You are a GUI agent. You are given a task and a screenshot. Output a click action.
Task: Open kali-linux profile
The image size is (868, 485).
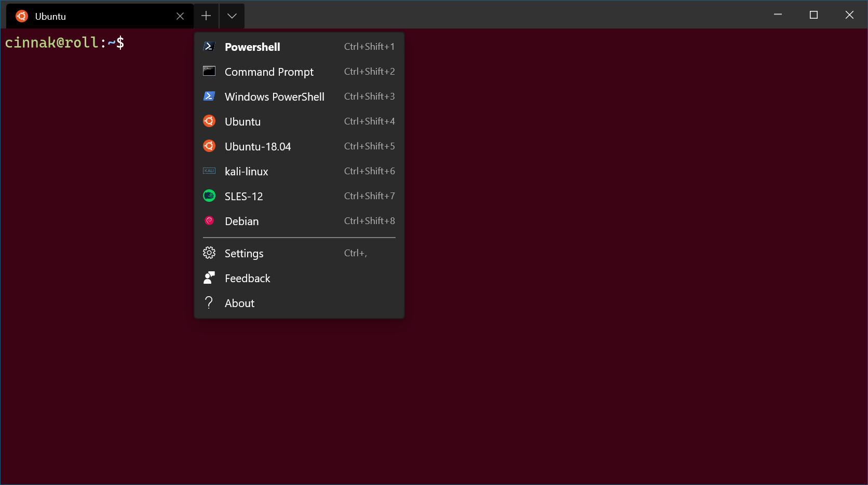(x=299, y=171)
